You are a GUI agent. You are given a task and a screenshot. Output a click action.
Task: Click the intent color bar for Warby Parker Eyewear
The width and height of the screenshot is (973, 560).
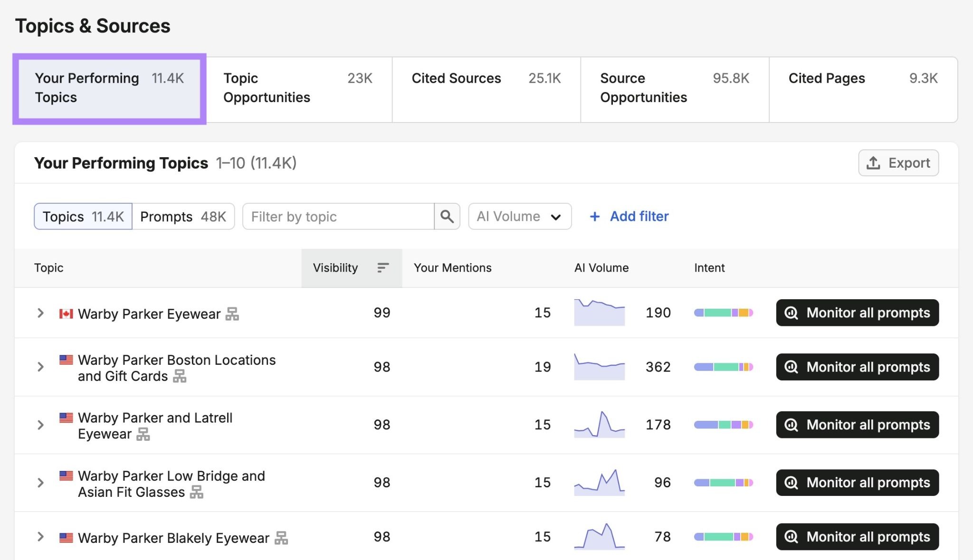724,313
